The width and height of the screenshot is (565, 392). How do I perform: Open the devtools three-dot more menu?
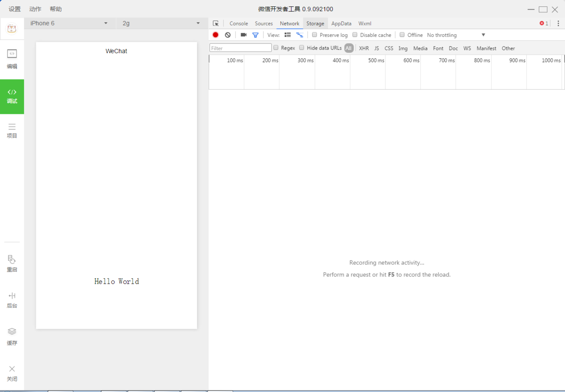click(x=558, y=23)
